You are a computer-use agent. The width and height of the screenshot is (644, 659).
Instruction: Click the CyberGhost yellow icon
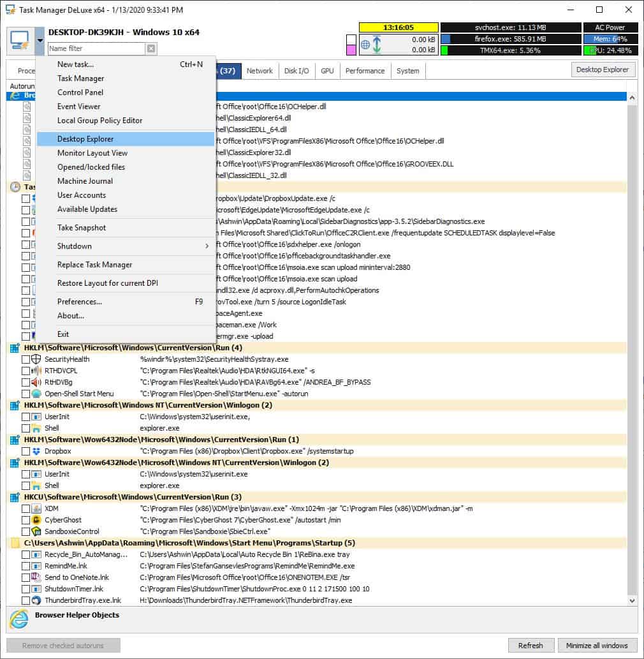[x=36, y=520]
